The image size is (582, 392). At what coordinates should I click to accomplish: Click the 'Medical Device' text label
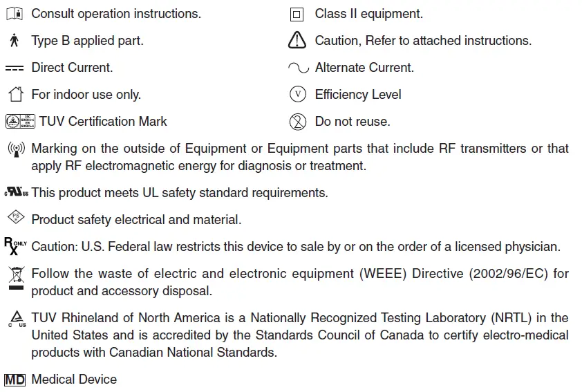pos(74,380)
